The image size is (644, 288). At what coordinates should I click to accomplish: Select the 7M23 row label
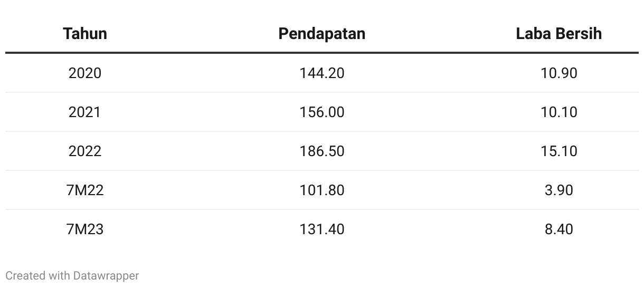coord(85,229)
